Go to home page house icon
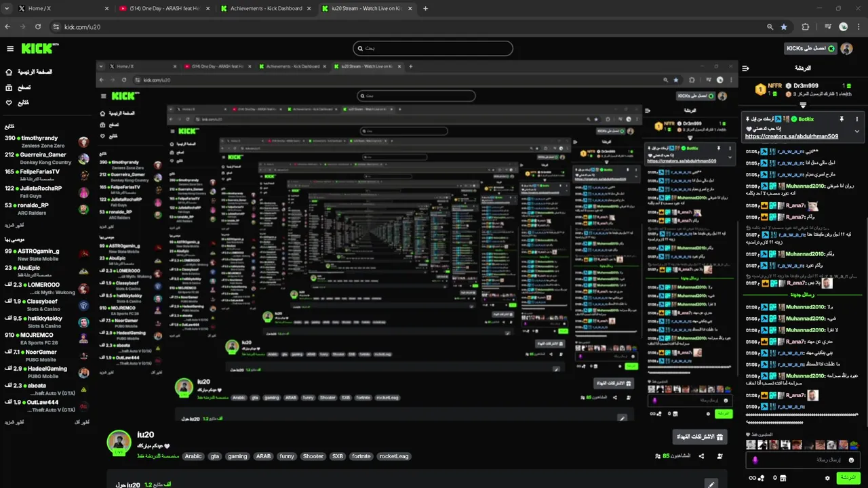This screenshot has width=868, height=488. pos(9,72)
